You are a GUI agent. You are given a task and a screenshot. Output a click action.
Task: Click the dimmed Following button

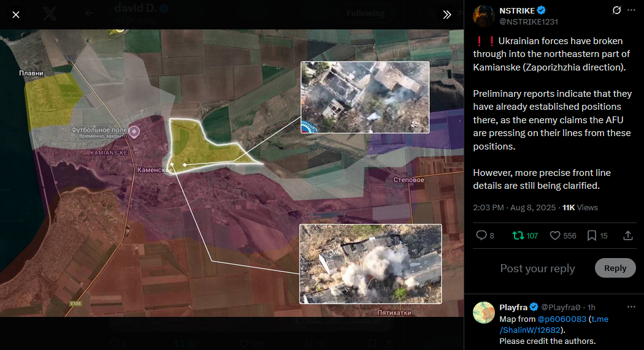366,13
